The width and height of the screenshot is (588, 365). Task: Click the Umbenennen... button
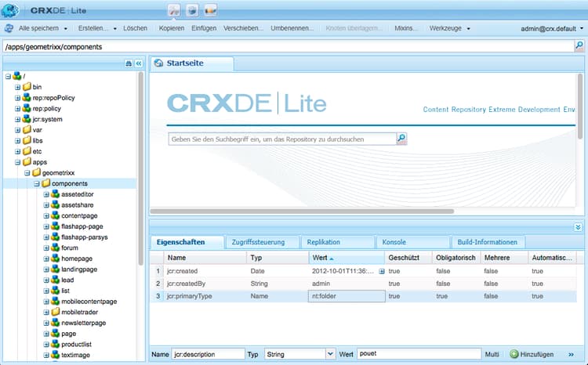pyautogui.click(x=292, y=28)
